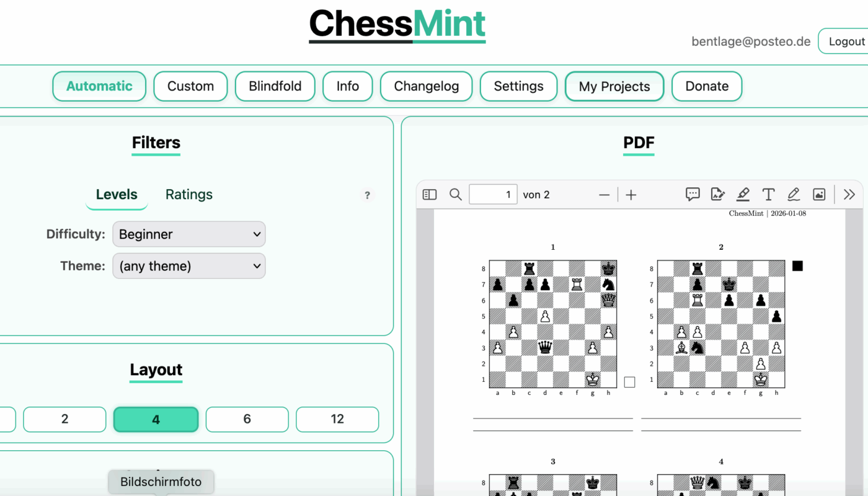
Task: Click the PDF page number field
Action: (x=493, y=195)
